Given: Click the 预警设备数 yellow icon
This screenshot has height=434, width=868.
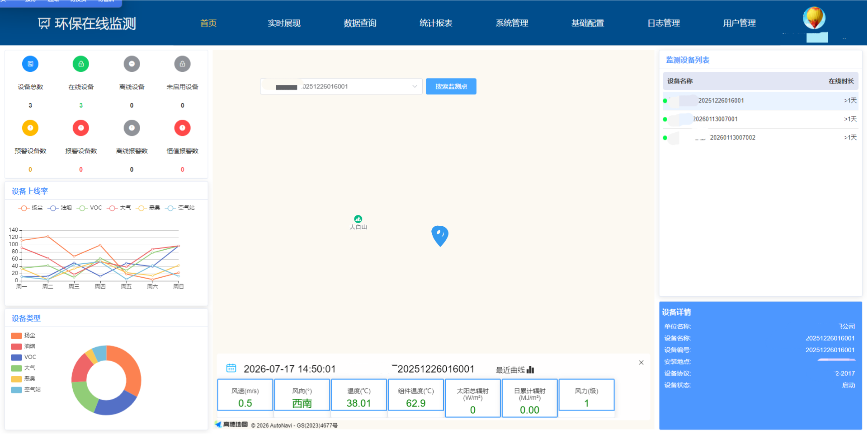Looking at the screenshot, I should click(x=30, y=128).
